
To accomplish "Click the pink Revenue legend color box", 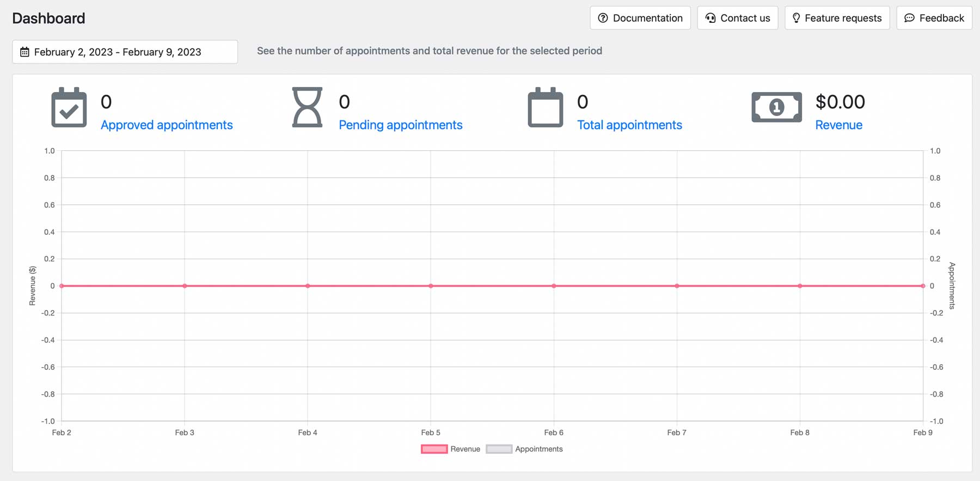I will (434, 449).
